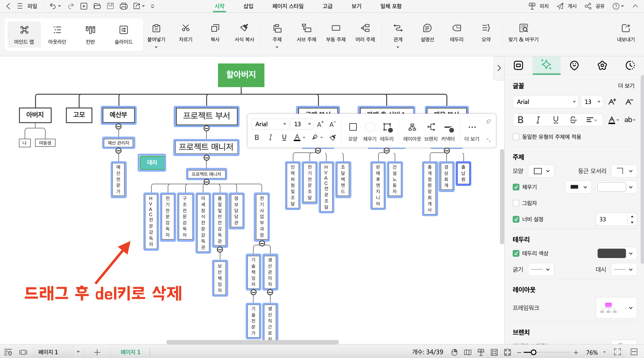Click the 테두리 색상 swatch
The height and width of the screenshot is (358, 644).
coord(610,253)
